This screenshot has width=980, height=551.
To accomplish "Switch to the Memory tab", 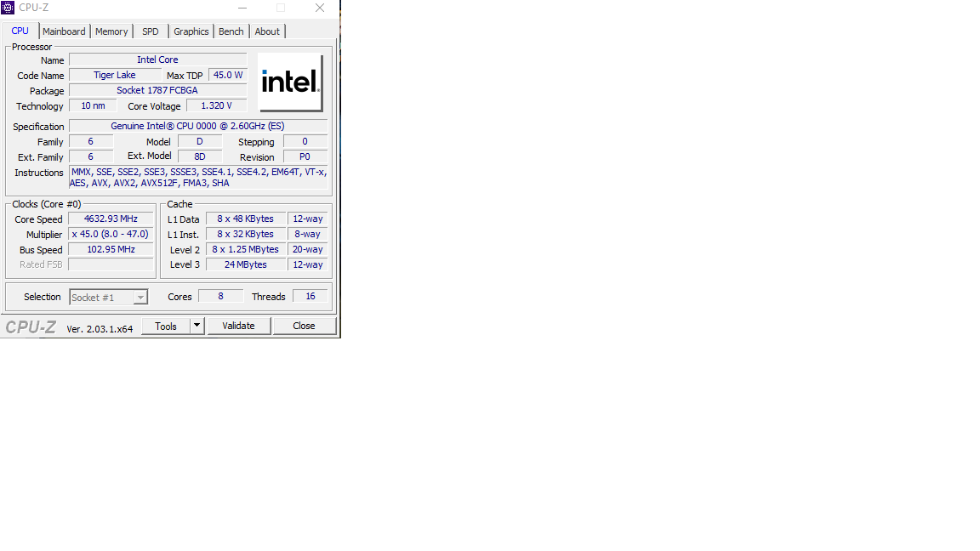I will click(111, 31).
